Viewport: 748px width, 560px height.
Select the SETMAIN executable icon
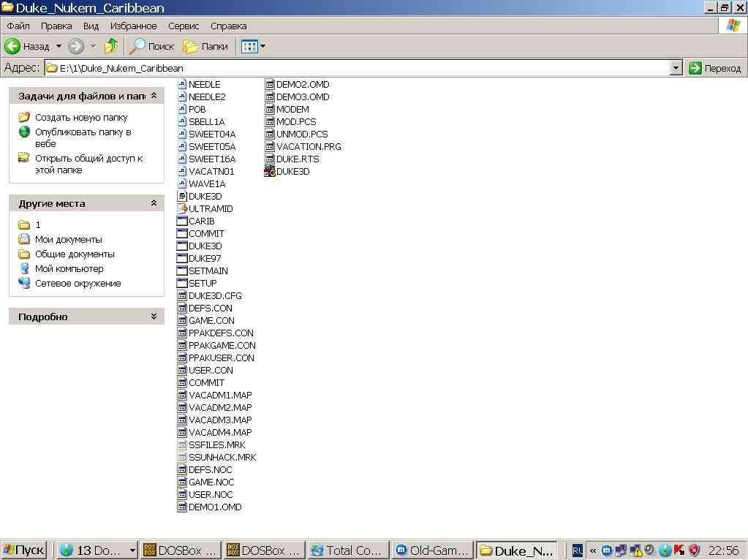click(x=182, y=270)
